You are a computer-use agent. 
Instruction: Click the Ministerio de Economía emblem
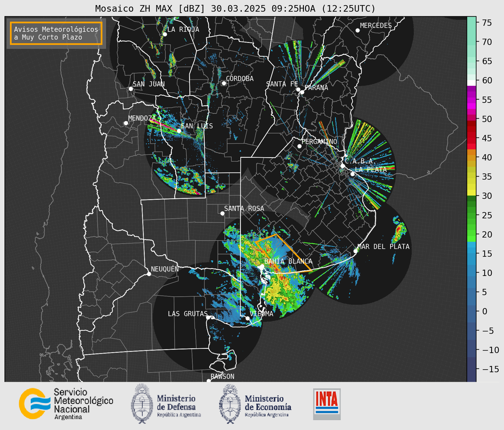230,404
